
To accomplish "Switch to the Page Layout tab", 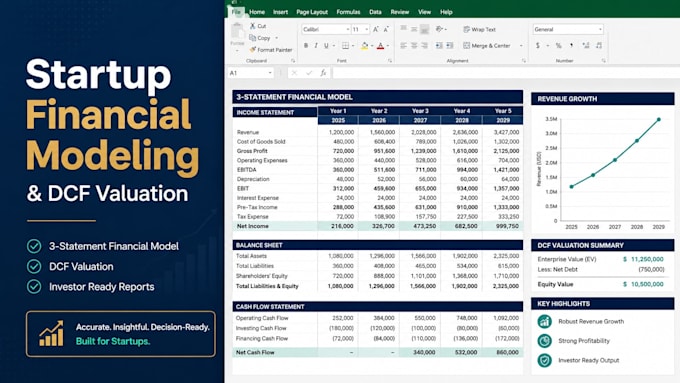I will (312, 12).
